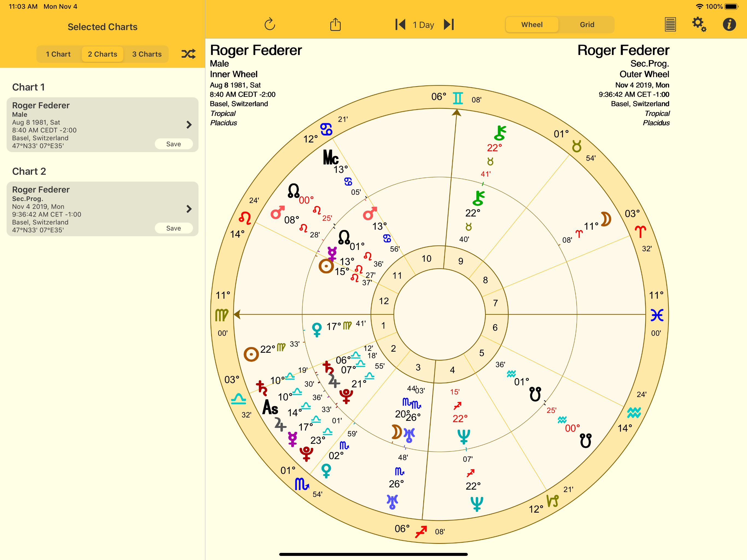Select the 1 Chart option

58,54
